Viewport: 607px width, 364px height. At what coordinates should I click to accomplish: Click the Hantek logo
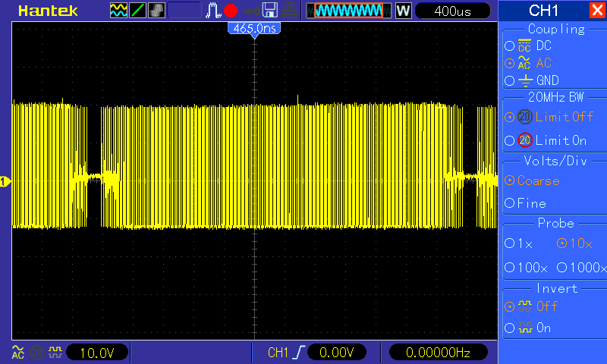tap(48, 11)
